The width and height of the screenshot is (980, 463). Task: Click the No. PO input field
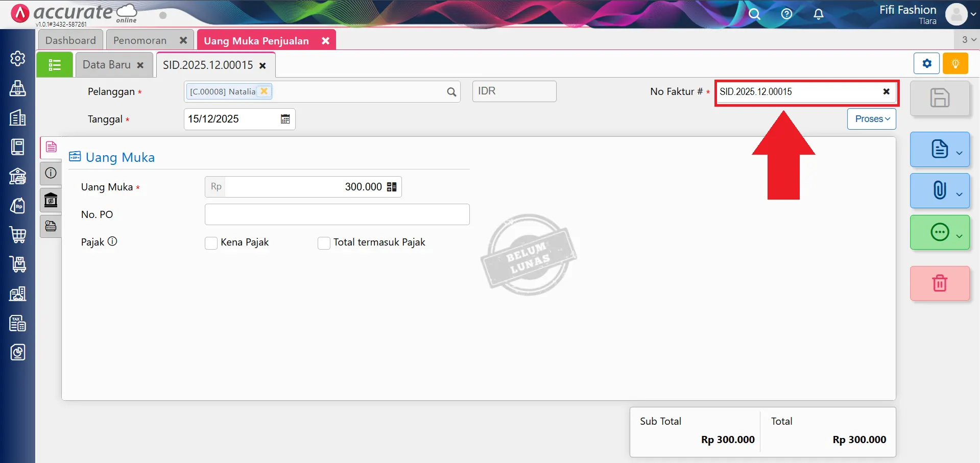click(337, 214)
